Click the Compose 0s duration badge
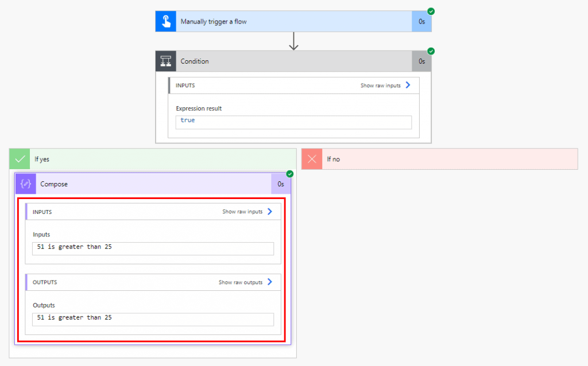Viewport: 588px width, 366px height. (280, 184)
